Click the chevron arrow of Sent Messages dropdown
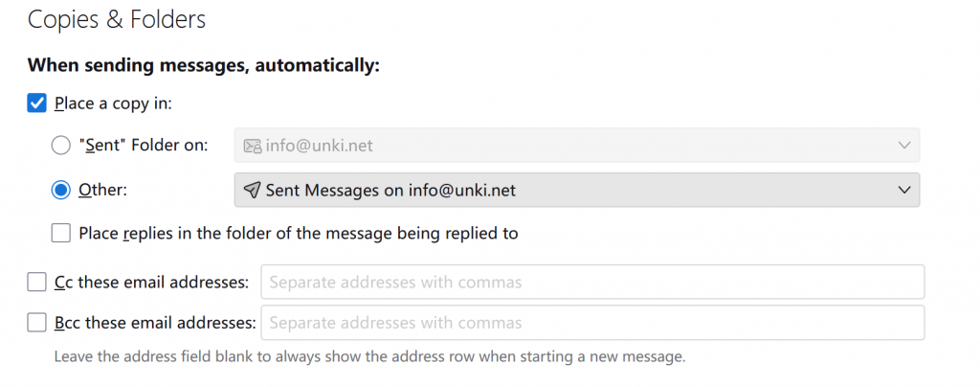Viewport: 980px width, 387px height. pyautogui.click(x=904, y=191)
